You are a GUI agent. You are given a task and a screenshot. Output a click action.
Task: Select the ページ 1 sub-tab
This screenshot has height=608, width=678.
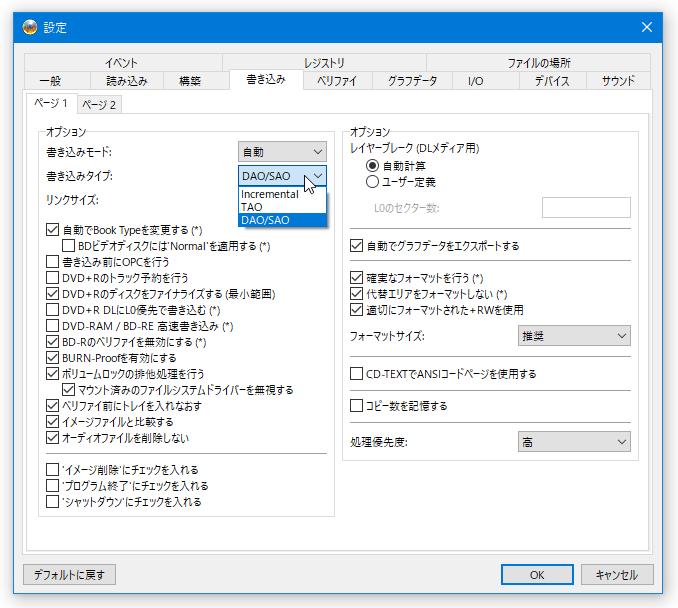point(51,103)
